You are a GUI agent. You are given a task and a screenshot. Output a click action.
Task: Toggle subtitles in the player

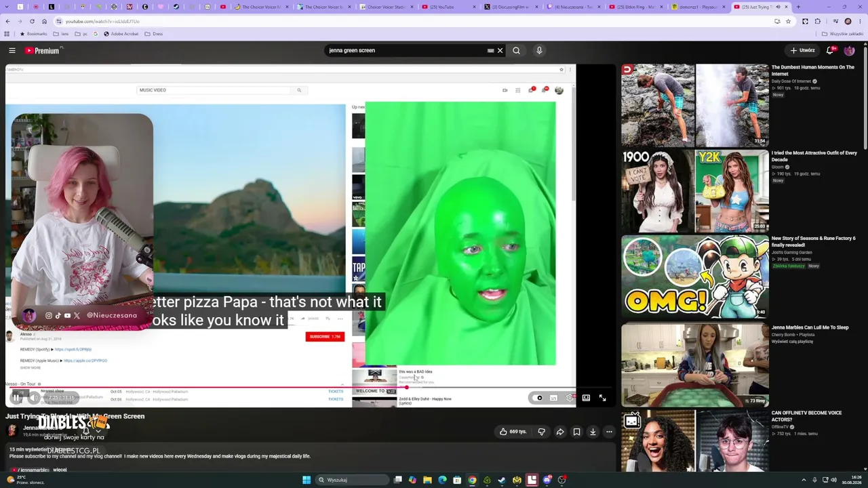(x=554, y=398)
